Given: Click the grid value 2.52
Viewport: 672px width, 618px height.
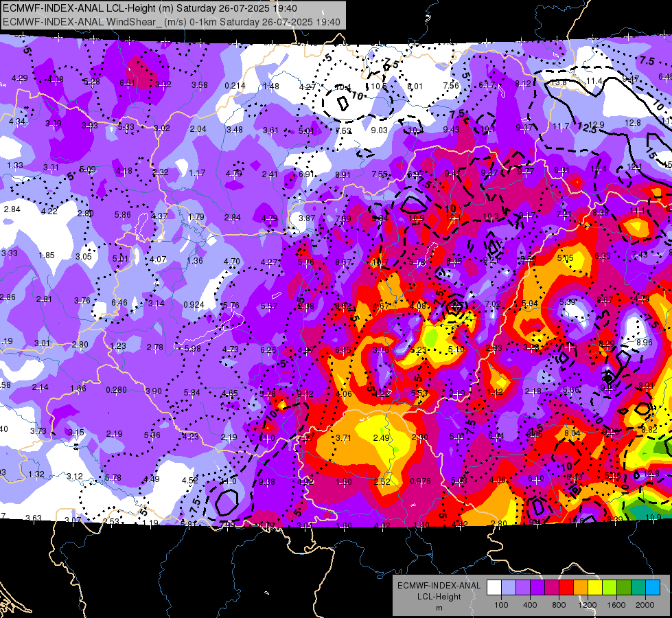Looking at the screenshot, I should click(x=382, y=481).
